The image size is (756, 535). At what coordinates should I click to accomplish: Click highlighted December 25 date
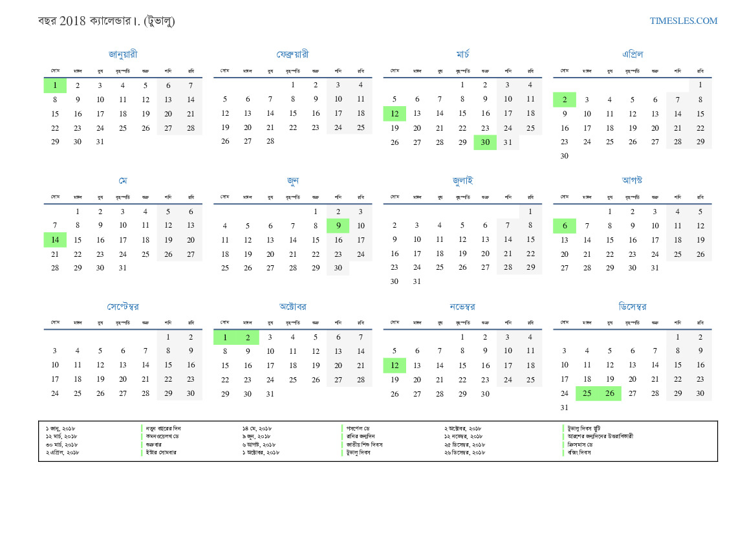click(587, 393)
